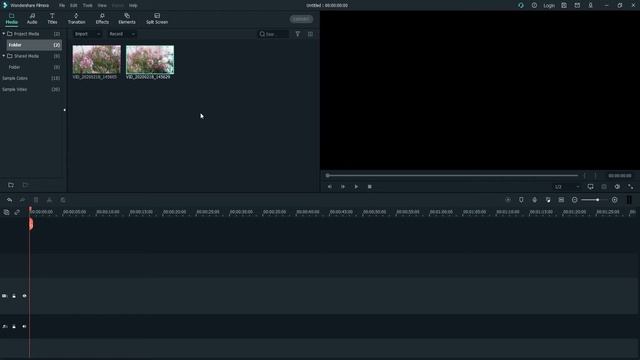
Task: Click the video track camera icon
Action: (x=4, y=296)
